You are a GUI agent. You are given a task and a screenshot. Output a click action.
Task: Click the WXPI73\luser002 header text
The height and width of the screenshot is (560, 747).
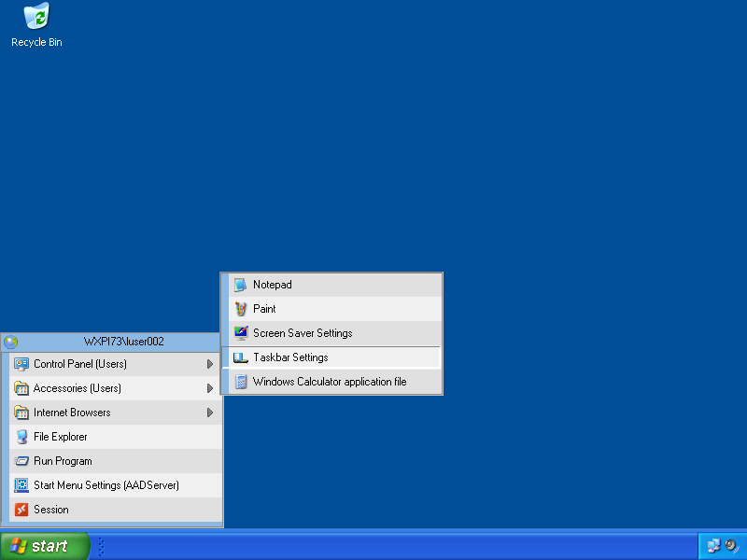[123, 342]
